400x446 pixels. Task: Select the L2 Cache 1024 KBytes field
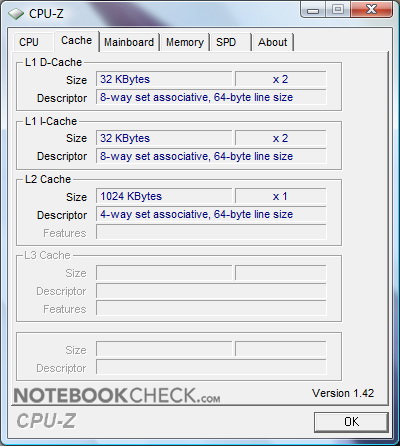164,196
